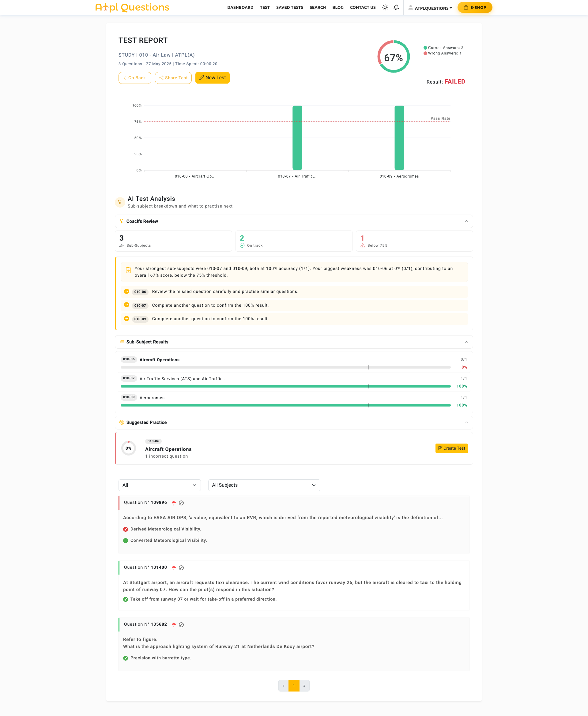Click the 010-06 Aircraft Operations progress bar

[x=285, y=367]
